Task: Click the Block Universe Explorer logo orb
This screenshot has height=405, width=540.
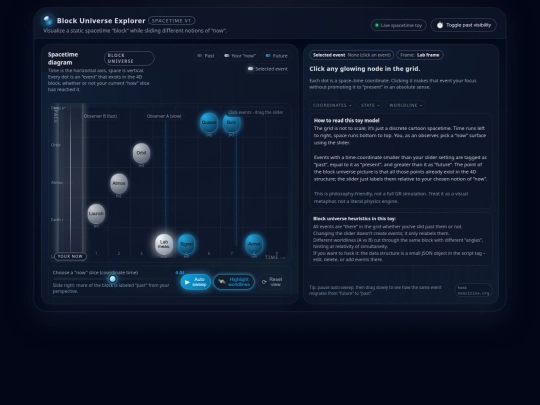Action: [48, 20]
